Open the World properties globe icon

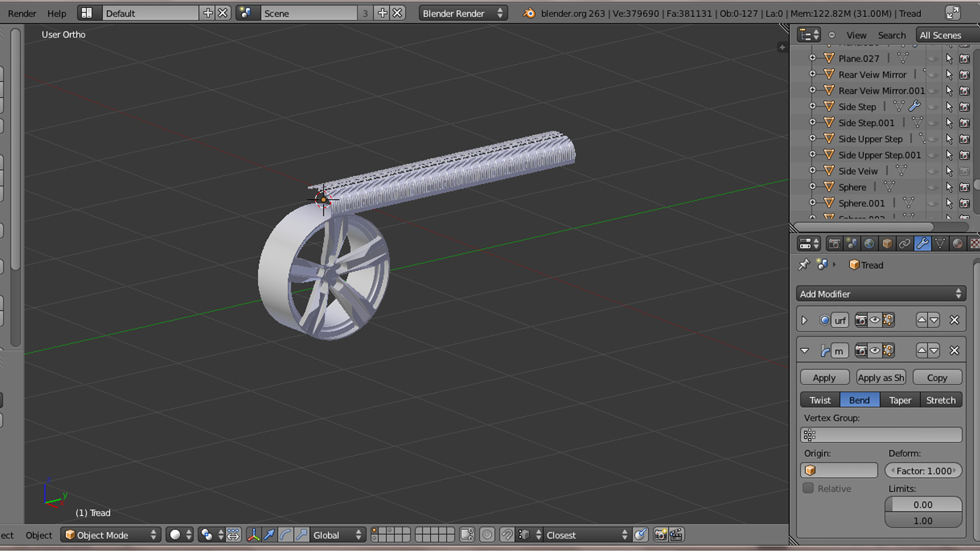point(869,244)
